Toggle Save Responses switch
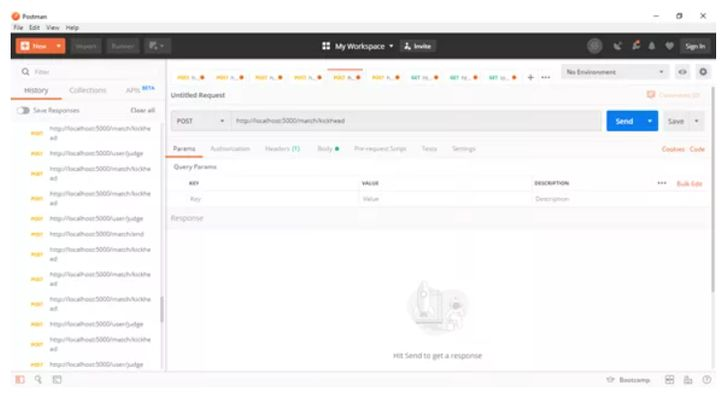Screen dimensions: 720x396 click(x=23, y=110)
